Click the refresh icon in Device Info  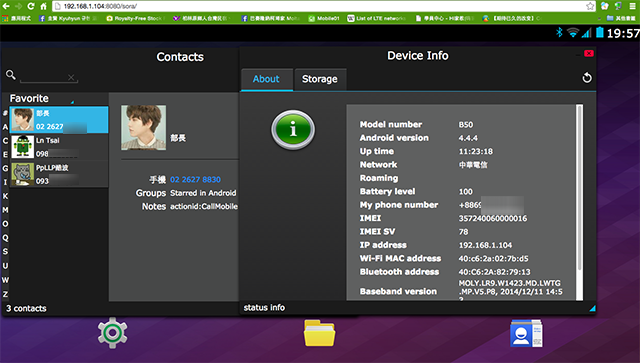click(x=587, y=78)
